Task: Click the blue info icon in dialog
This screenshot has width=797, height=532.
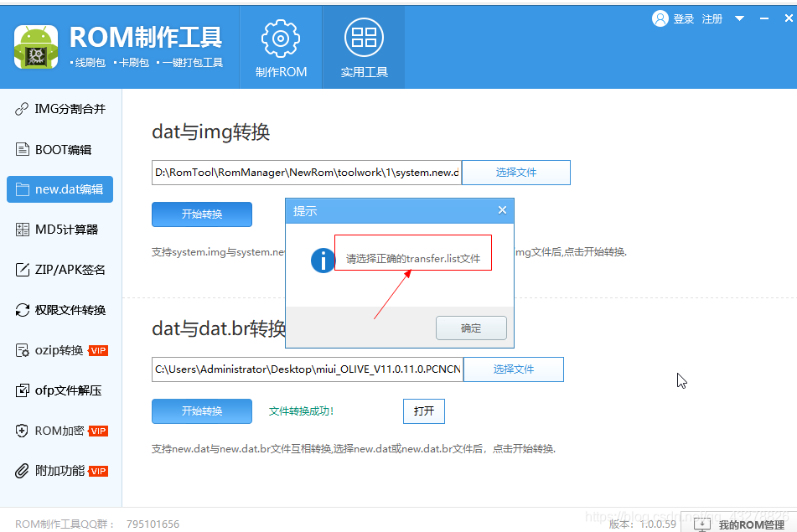Action: pos(323,261)
